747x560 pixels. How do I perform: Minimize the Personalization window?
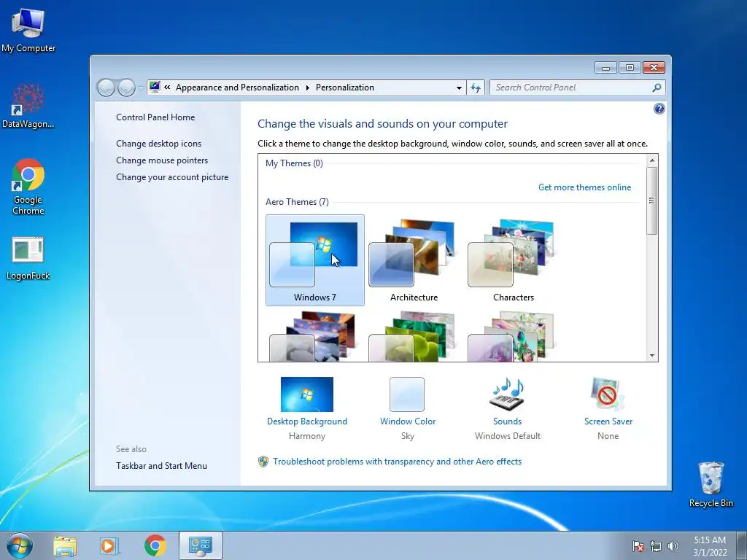tap(605, 68)
